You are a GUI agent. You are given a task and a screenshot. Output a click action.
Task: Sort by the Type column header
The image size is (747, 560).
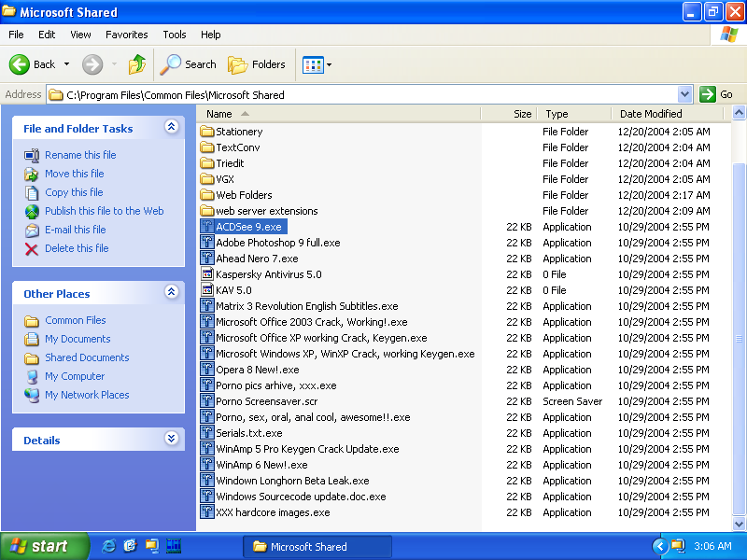point(574,114)
